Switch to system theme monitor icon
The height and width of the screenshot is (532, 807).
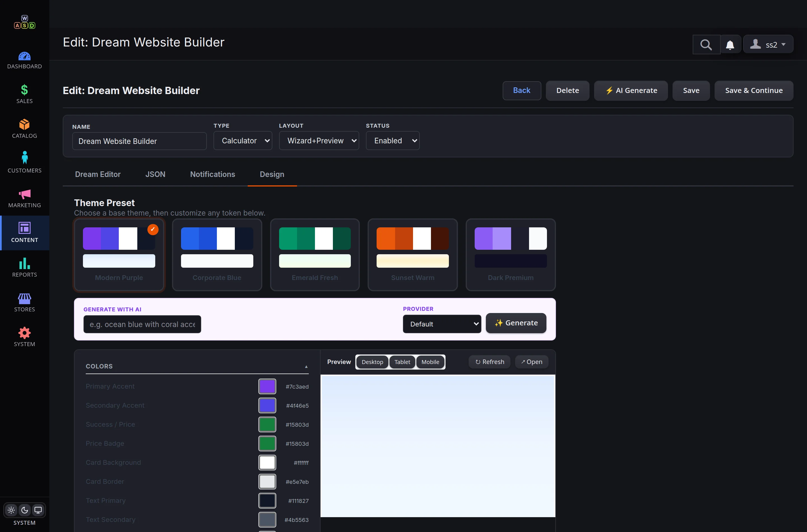38,510
